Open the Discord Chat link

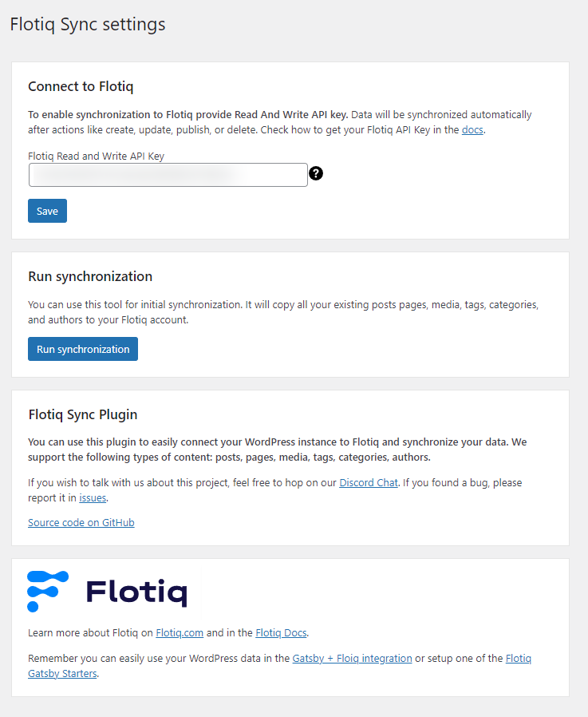coord(369,483)
